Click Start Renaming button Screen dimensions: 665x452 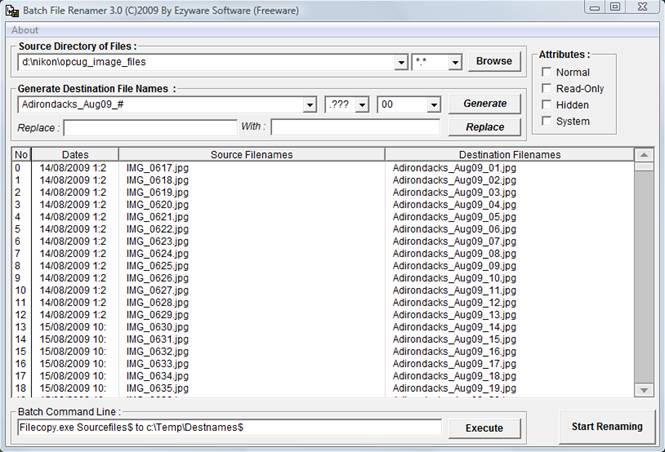[x=607, y=427]
